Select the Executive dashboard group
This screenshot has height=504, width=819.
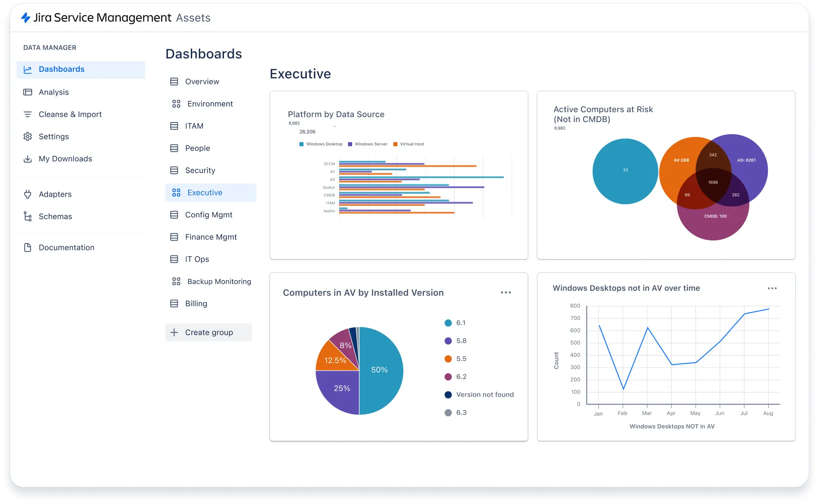[211, 193]
